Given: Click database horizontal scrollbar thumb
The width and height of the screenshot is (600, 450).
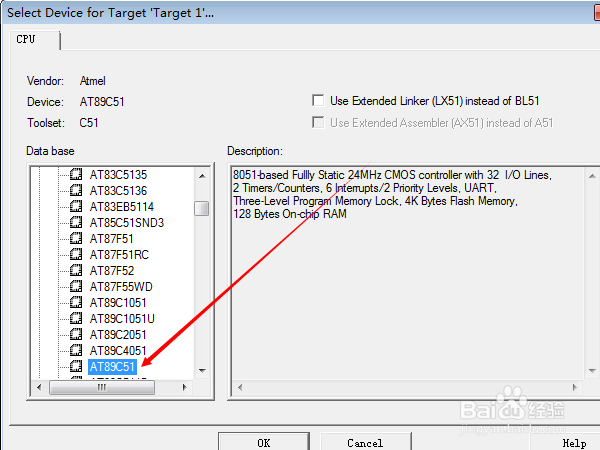Looking at the screenshot, I should click(102, 387).
